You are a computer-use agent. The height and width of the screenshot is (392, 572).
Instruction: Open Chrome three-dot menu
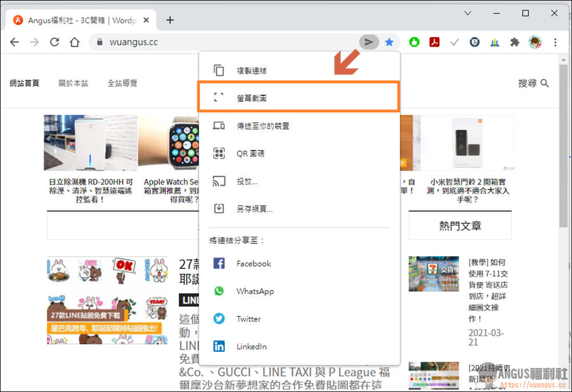pos(555,42)
